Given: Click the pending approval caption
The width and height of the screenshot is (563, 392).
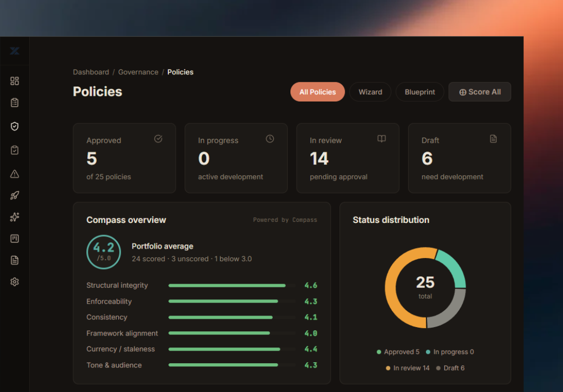Looking at the screenshot, I should click(338, 177).
